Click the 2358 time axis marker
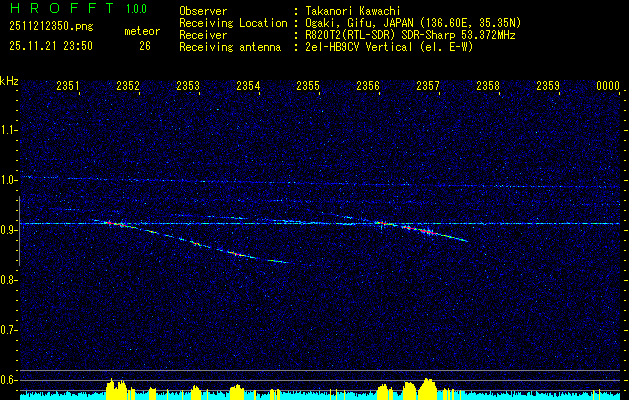Image resolution: width=629 pixels, height=400 pixels. tap(488, 86)
